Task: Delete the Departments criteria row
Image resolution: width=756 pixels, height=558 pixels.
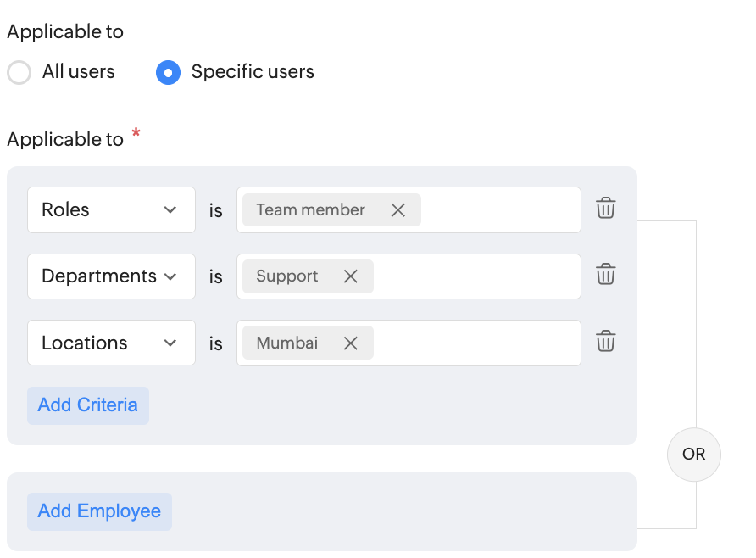Action: point(606,274)
